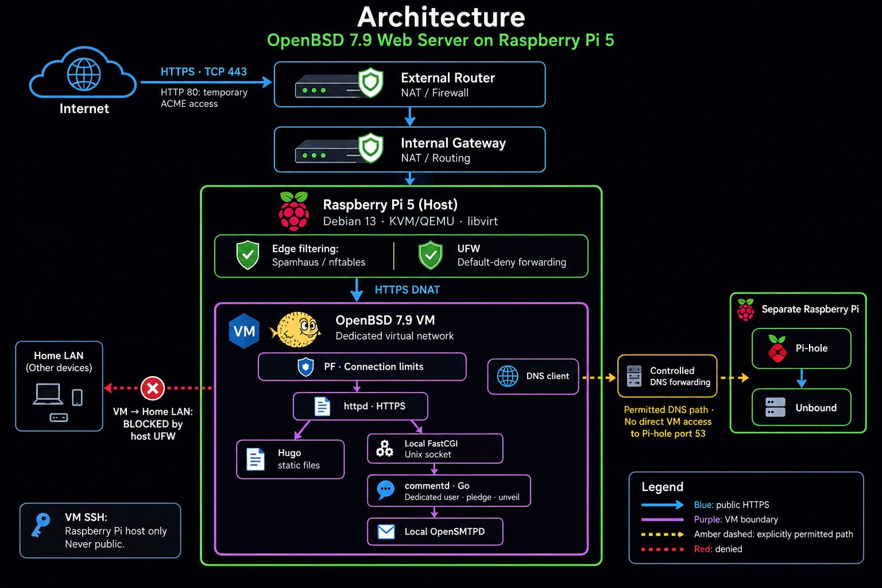This screenshot has width=882, height=588.
Task: Click the "Pi-hole" label
Action: [x=811, y=349]
